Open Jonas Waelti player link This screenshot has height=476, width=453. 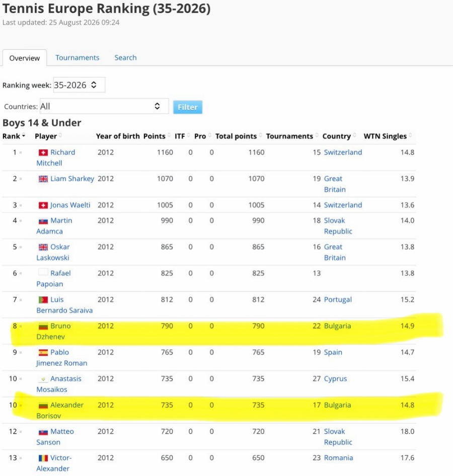tap(70, 205)
